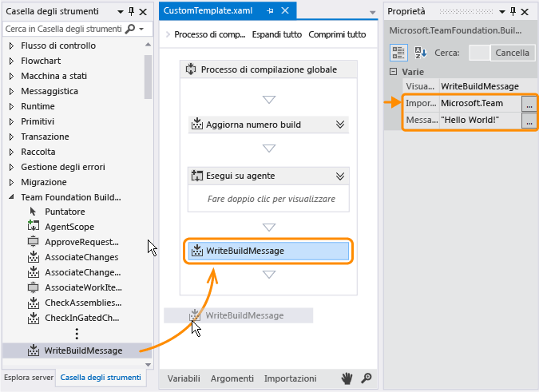This screenshot has width=539, height=392.
Task: Click the toolbox search input field
Action: point(65,29)
